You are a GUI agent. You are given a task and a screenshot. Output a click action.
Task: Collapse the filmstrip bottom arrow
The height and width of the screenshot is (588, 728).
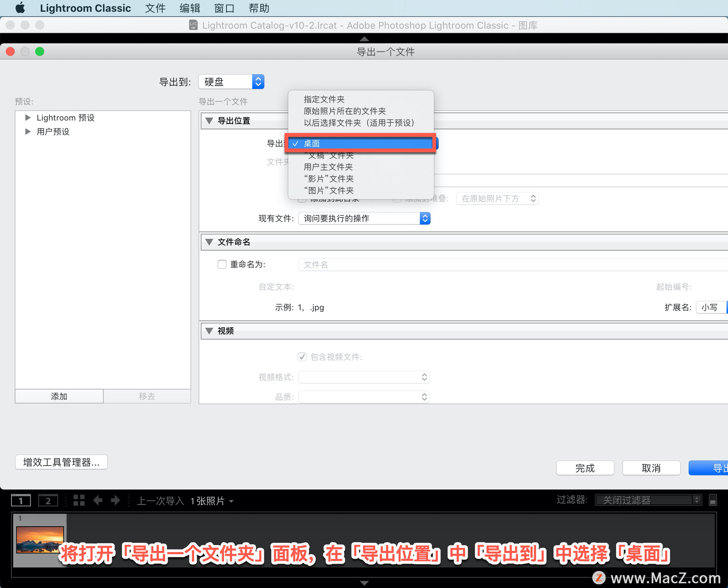364,583
